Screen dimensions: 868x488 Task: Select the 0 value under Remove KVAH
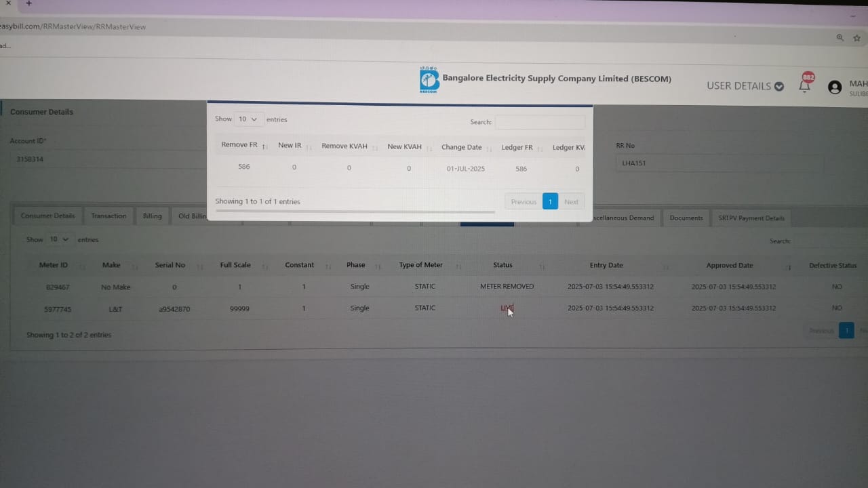click(x=349, y=168)
